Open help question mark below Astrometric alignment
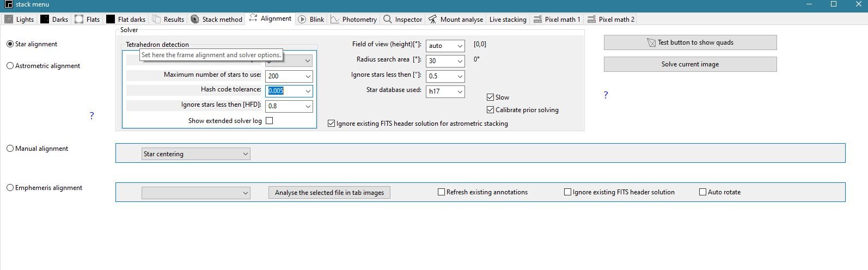 point(91,115)
